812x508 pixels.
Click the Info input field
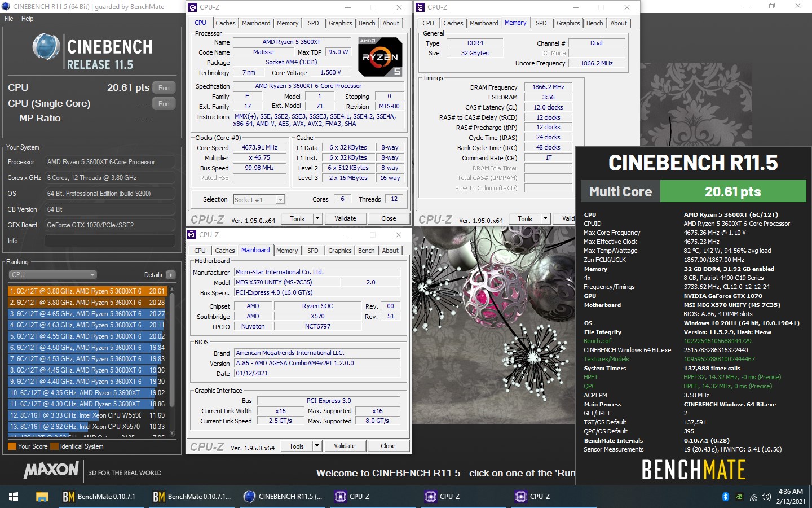point(110,241)
